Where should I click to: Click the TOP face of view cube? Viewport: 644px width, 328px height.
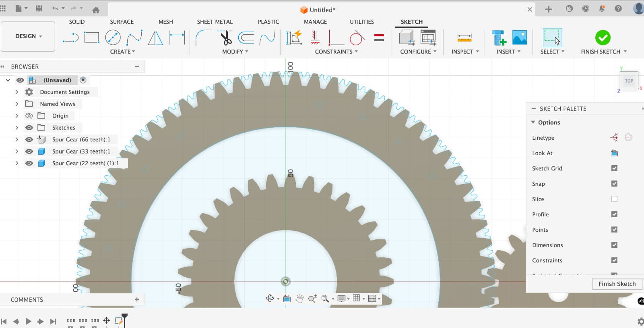(x=629, y=81)
